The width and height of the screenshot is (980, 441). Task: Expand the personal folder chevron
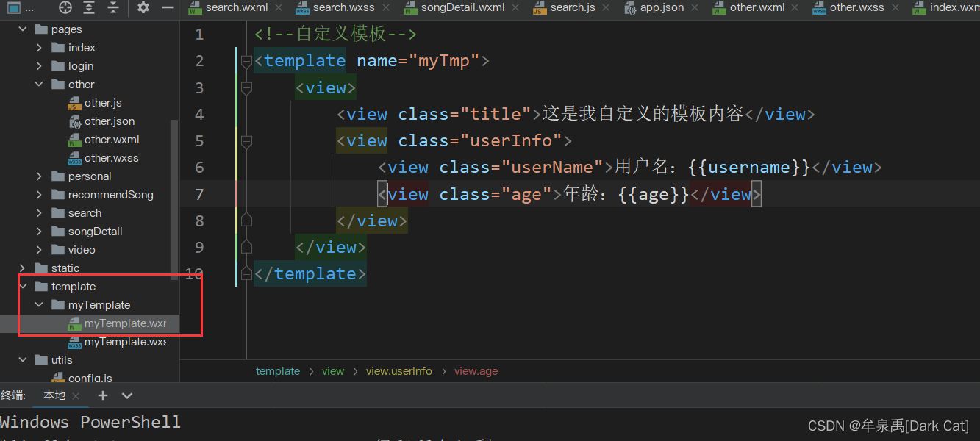click(x=40, y=176)
